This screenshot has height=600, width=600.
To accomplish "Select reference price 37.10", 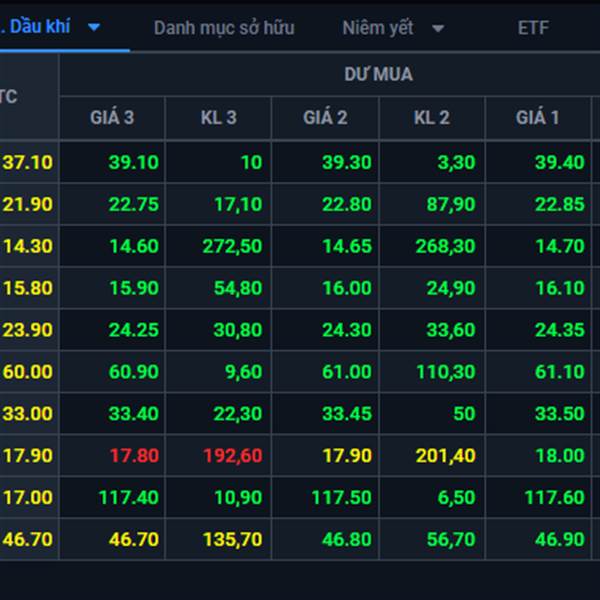I will (27, 162).
